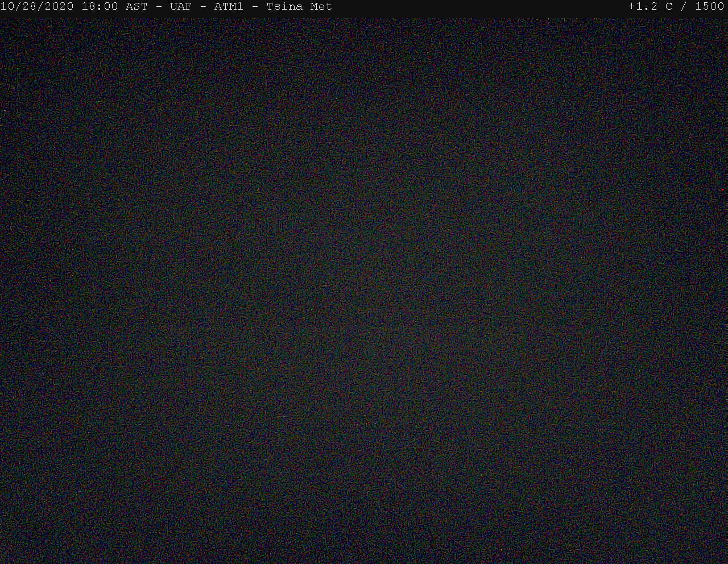The width and height of the screenshot is (728, 564).
Task: Click the "UAF" label in header
Action: pyautogui.click(x=180, y=7)
